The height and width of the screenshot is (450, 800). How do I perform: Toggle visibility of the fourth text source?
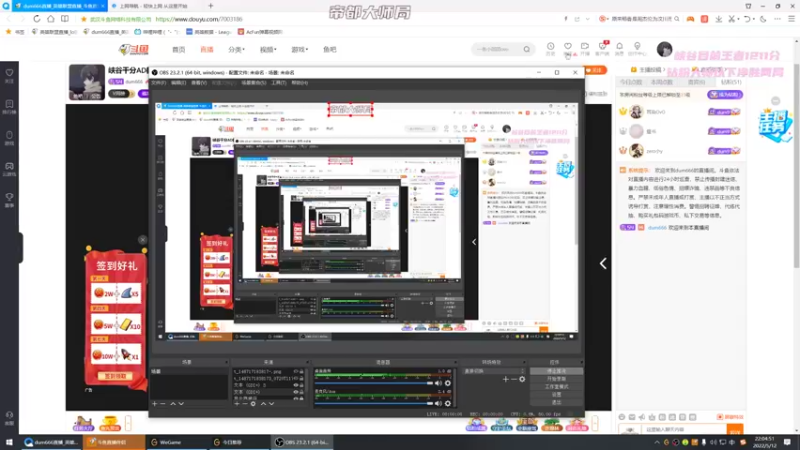[x=295, y=392]
